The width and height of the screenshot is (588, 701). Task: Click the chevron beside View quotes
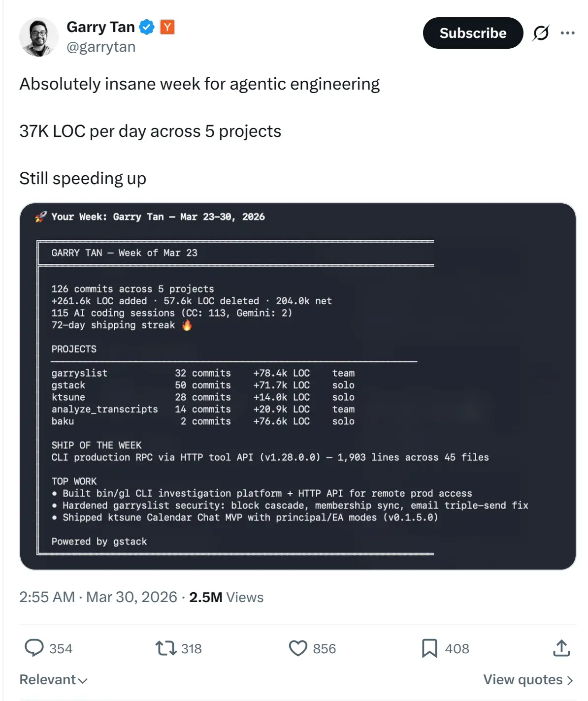pos(570,680)
